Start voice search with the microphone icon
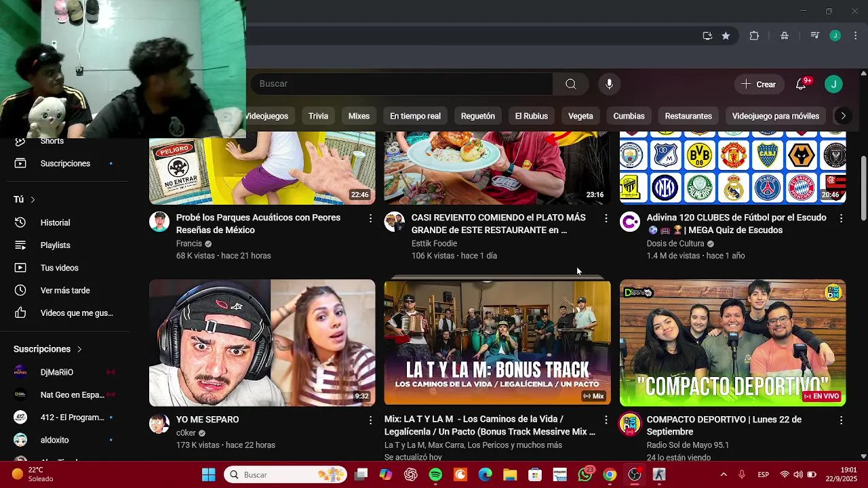The image size is (868, 488). (609, 84)
